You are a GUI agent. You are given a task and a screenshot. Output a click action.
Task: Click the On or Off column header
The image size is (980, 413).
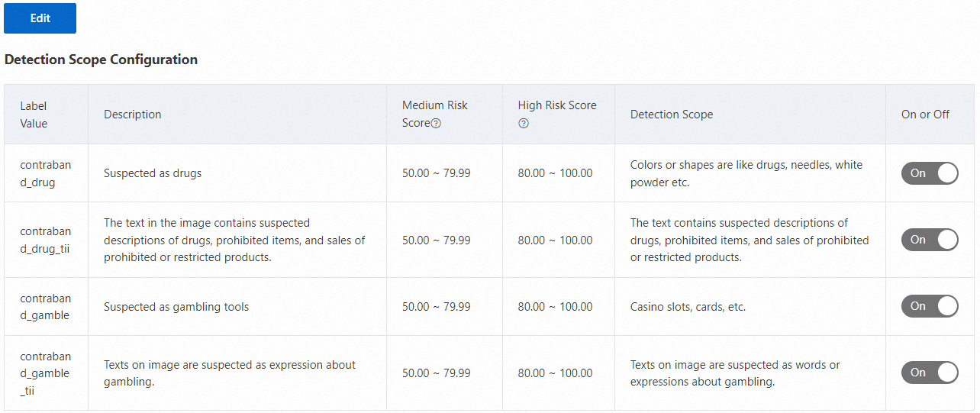click(925, 115)
